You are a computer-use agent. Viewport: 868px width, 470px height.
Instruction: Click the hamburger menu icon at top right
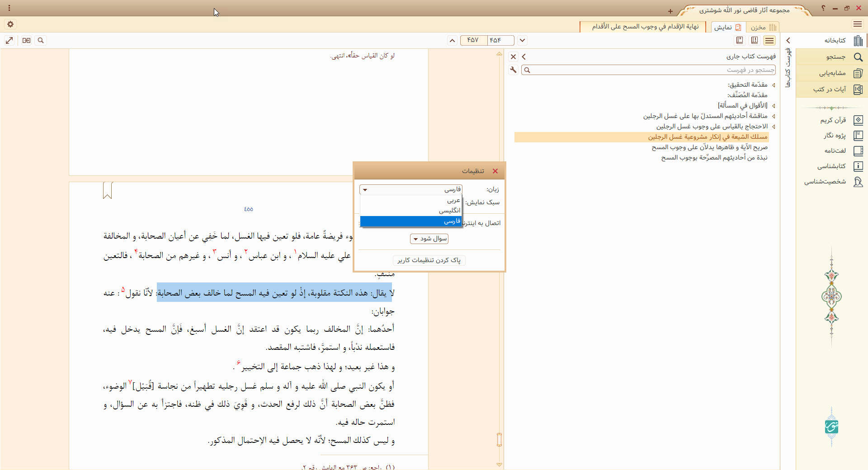(858, 24)
